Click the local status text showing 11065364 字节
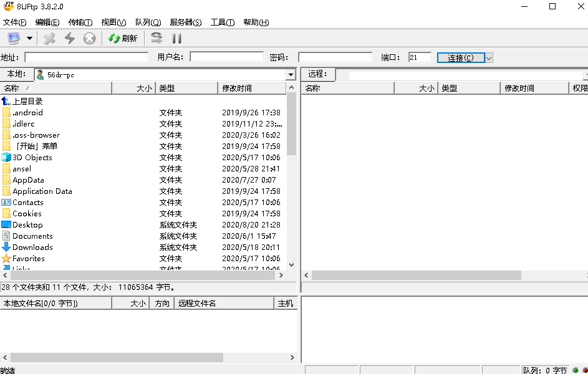The height and width of the screenshot is (374, 588). coord(89,287)
